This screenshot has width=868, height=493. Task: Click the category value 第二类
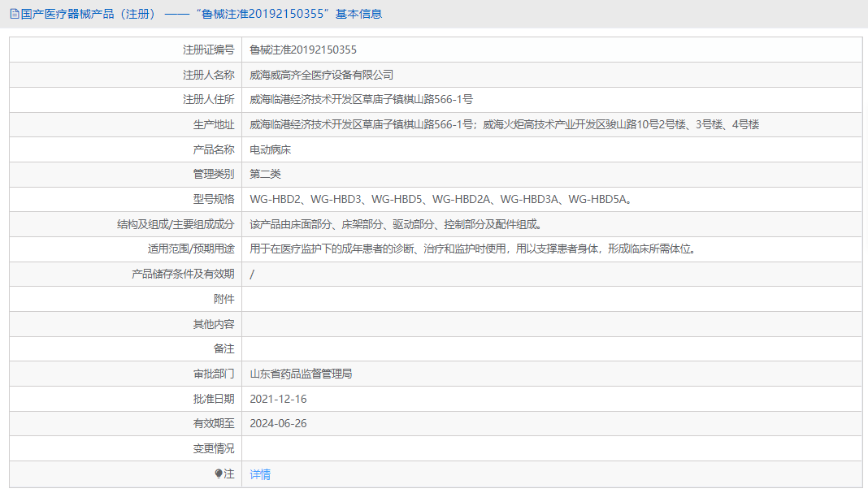point(265,175)
